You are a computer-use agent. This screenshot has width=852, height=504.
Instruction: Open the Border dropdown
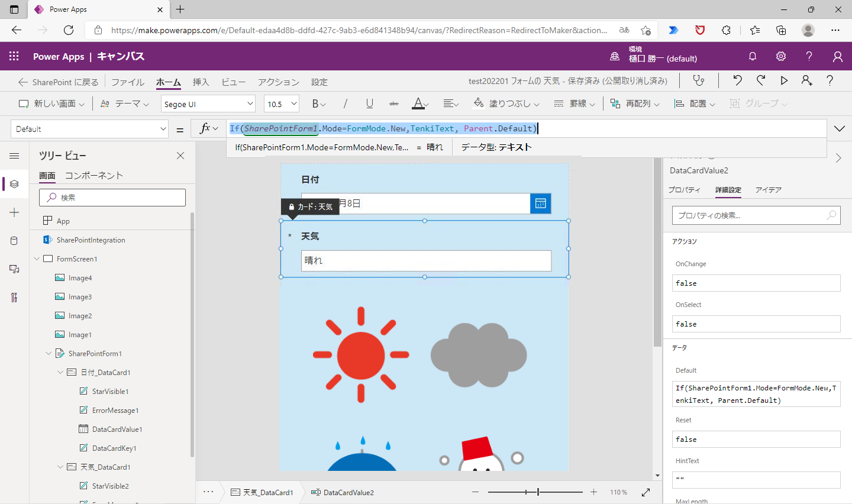click(575, 104)
